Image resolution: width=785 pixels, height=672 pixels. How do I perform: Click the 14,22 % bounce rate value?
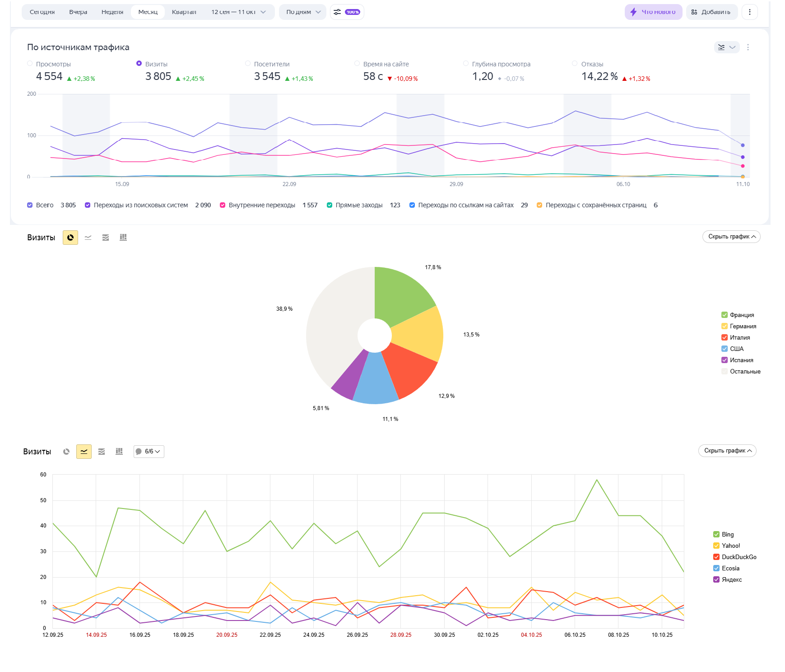(599, 77)
